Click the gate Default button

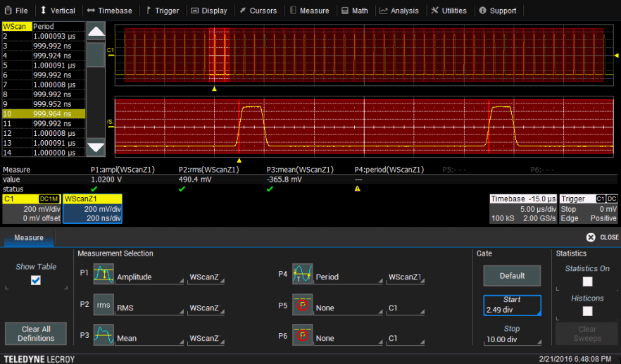coord(512,275)
